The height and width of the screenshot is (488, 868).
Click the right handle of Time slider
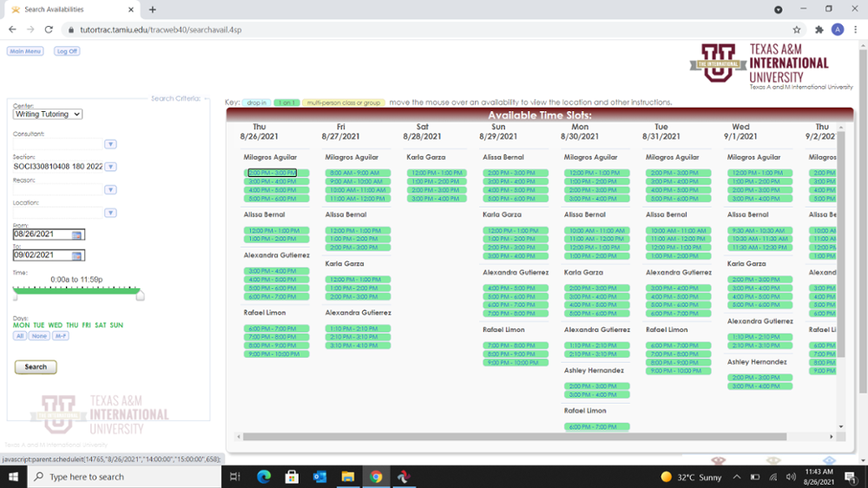[x=140, y=296]
